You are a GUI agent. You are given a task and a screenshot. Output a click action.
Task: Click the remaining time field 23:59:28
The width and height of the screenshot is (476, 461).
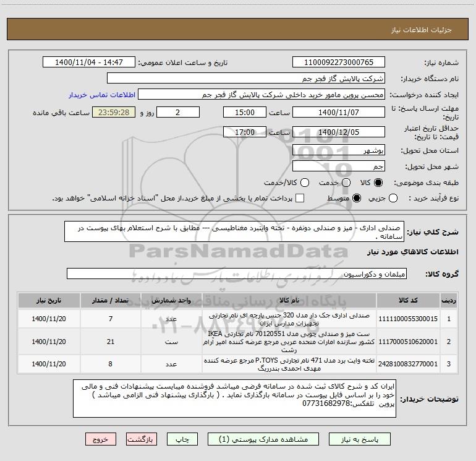(114, 112)
